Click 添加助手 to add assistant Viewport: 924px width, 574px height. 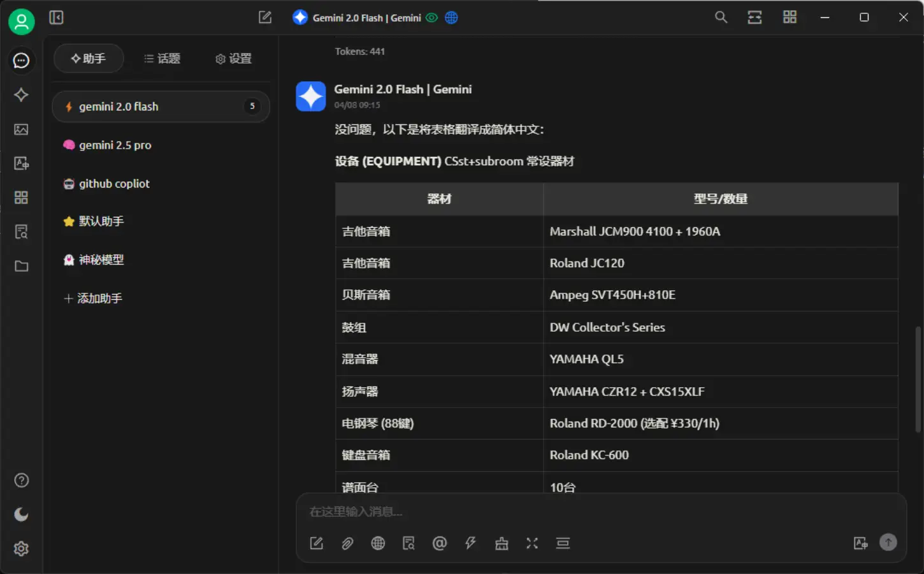(93, 298)
